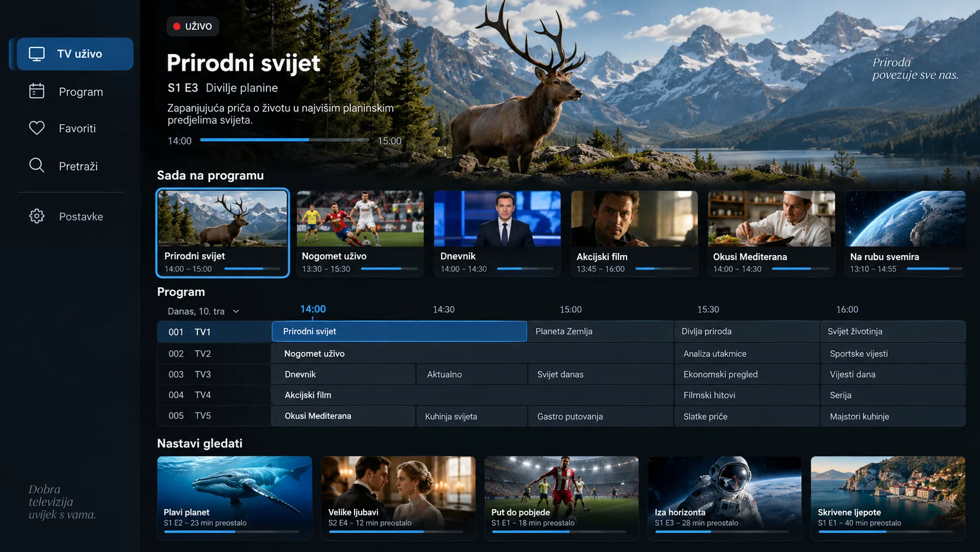Select the Prirodni svijet now-playing card
This screenshot has width=980, height=552.
click(223, 232)
